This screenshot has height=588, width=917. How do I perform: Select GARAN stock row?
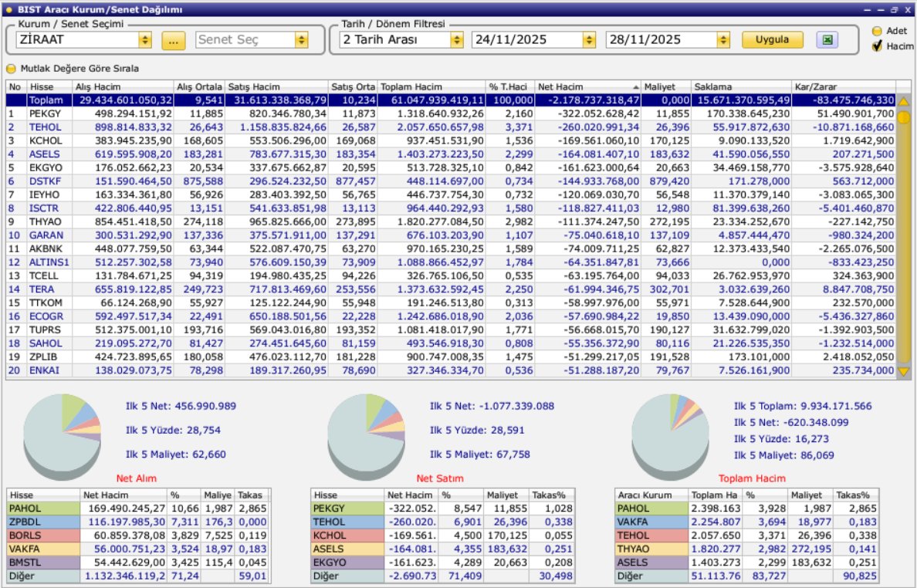(x=451, y=235)
